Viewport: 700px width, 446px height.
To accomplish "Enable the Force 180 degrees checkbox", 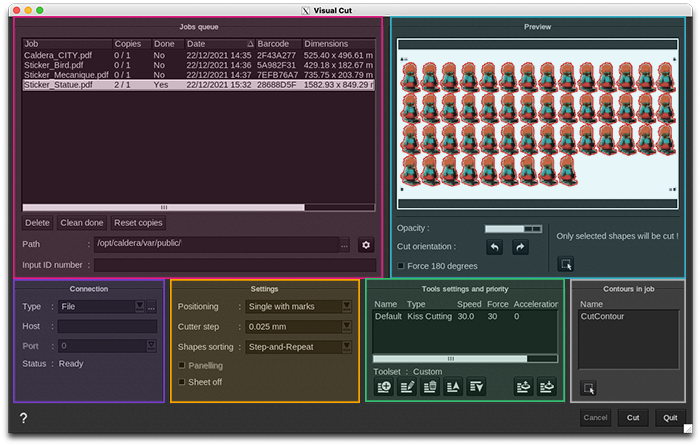I will (x=401, y=266).
